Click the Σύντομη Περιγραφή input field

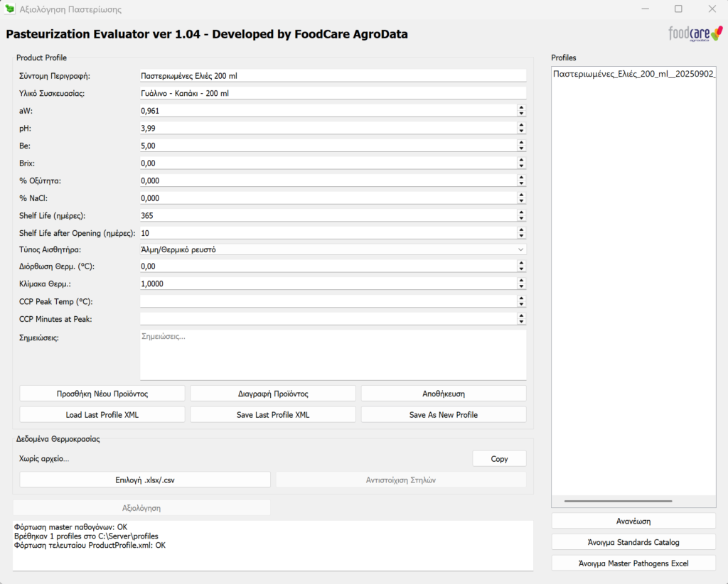[333, 75]
